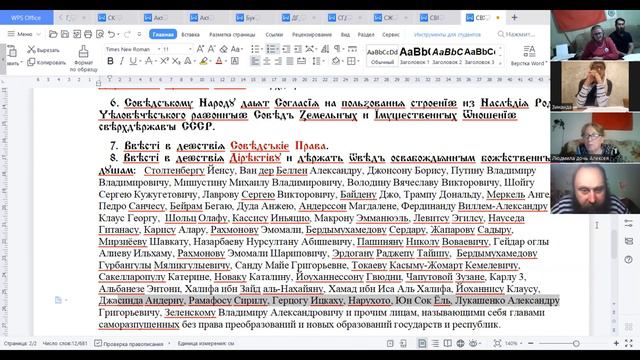
Task: Click the distributed alignment icon
Action: (x=302, y=61)
